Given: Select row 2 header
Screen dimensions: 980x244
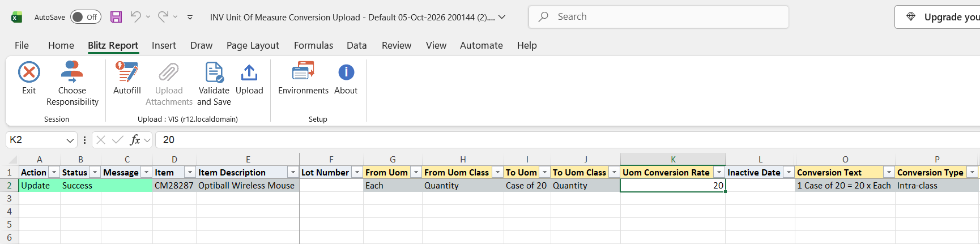Looking at the screenshot, I should pos(9,185).
